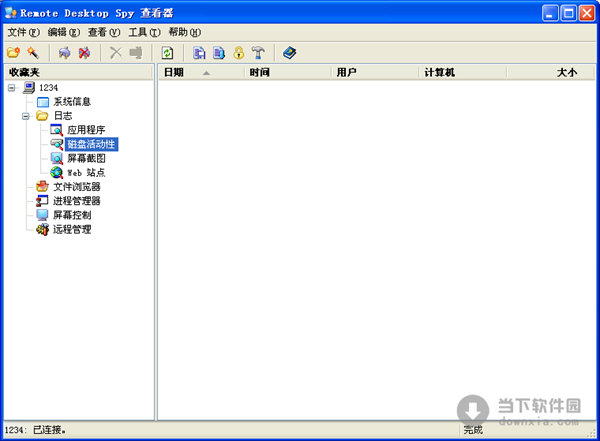Image resolution: width=600 pixels, height=441 pixels.
Task: Click the 收藏夹 panel header
Action: pos(79,72)
